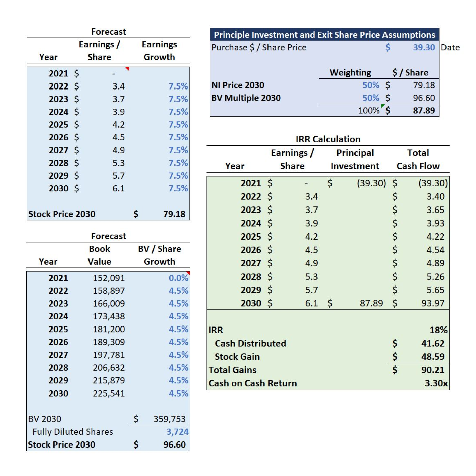The height and width of the screenshot is (476, 476).
Task: Select the 2021 total cash flow (39.30)
Action: pos(433,183)
